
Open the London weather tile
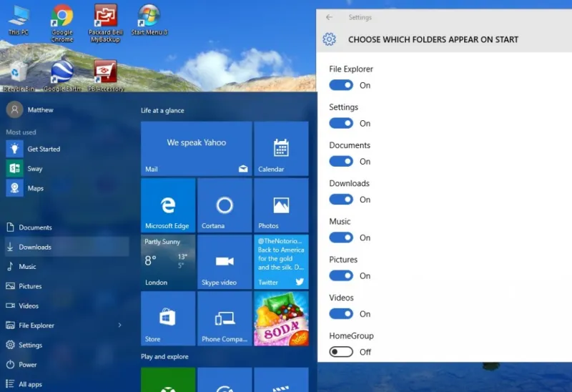[x=168, y=262]
